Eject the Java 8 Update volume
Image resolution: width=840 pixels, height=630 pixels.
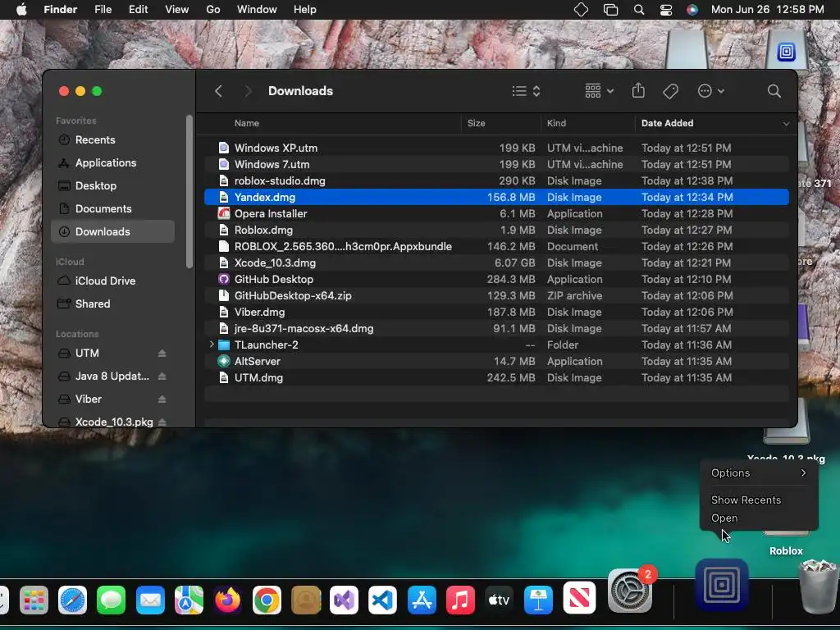click(162, 376)
